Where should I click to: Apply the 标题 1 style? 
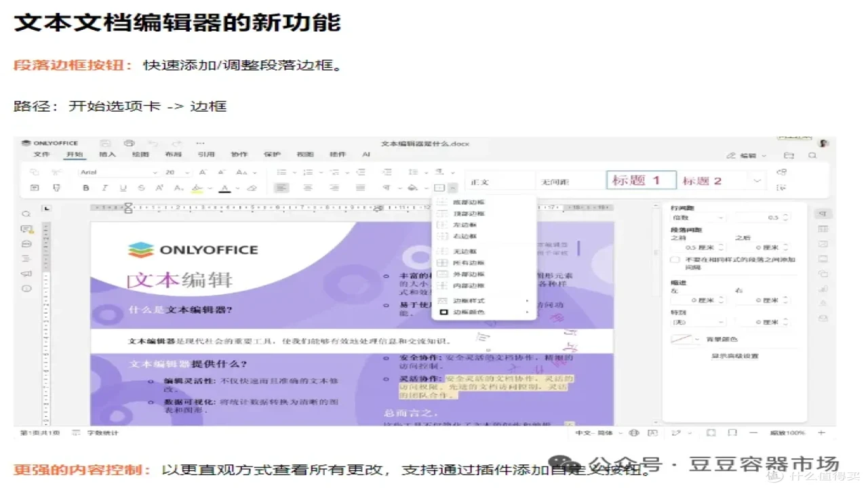click(642, 180)
